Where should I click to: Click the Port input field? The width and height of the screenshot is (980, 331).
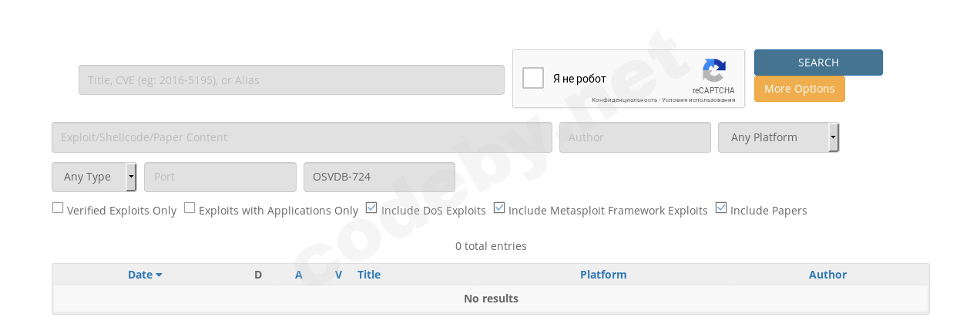(x=220, y=177)
